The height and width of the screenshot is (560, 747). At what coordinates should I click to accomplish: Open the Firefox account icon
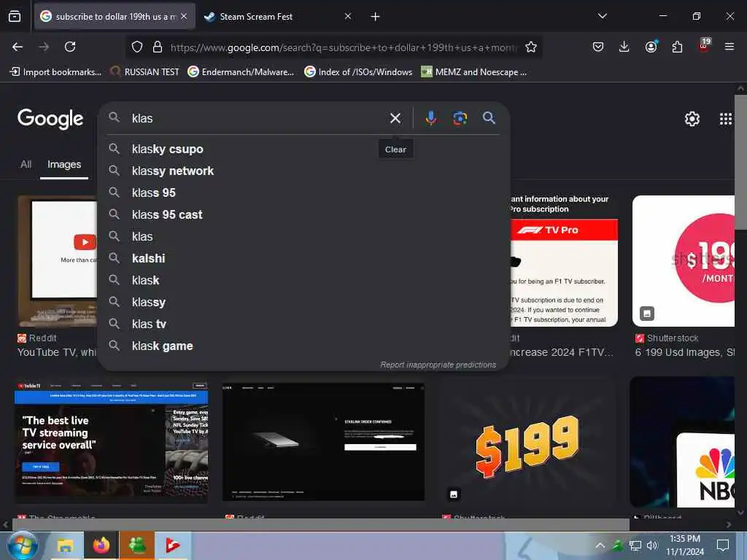tap(651, 47)
